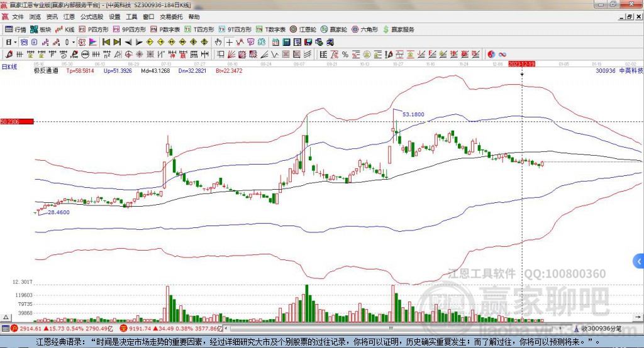Click the red 50.2306 price tag
This screenshot has width=644, height=348.
17,121
